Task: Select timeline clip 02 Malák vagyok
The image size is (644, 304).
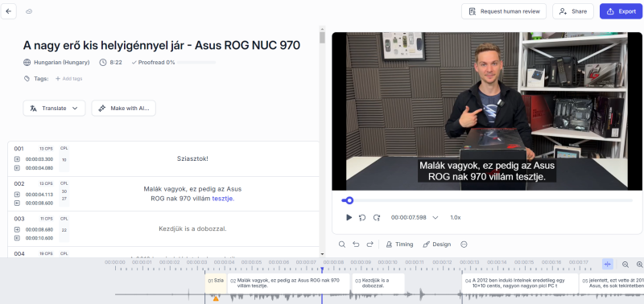Action: tap(289, 283)
